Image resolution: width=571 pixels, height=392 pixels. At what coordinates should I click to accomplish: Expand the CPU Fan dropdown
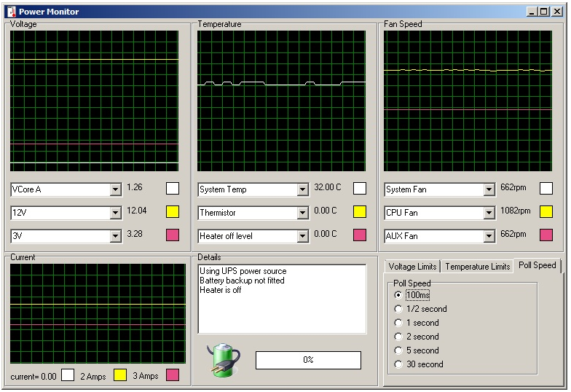(489, 213)
